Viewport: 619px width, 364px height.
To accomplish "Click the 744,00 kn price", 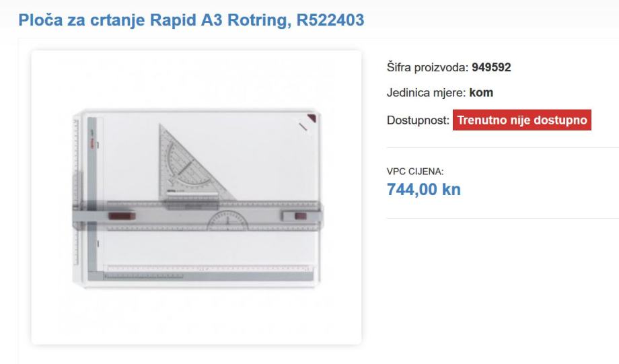I will (x=424, y=189).
